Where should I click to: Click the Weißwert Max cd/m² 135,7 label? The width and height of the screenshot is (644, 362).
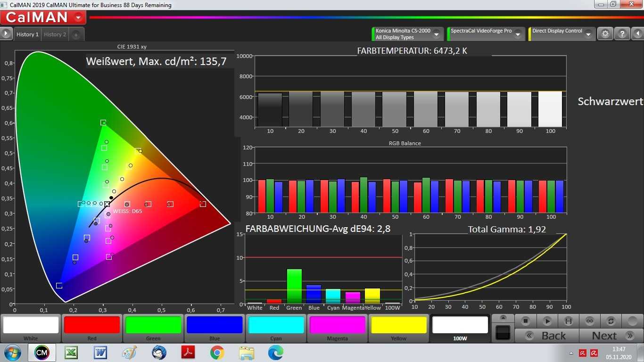tap(156, 61)
